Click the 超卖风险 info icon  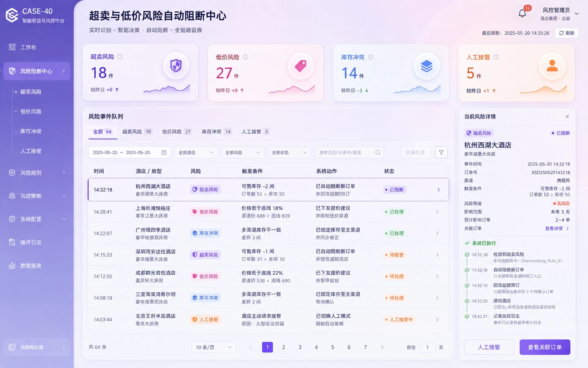(x=120, y=57)
